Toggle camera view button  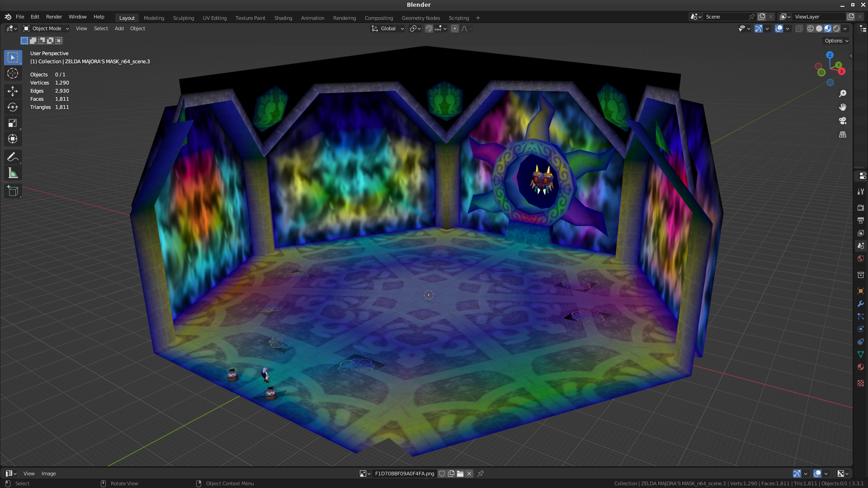843,121
